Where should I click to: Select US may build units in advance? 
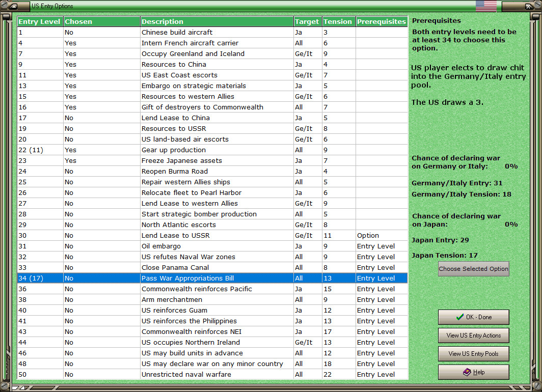point(212,353)
